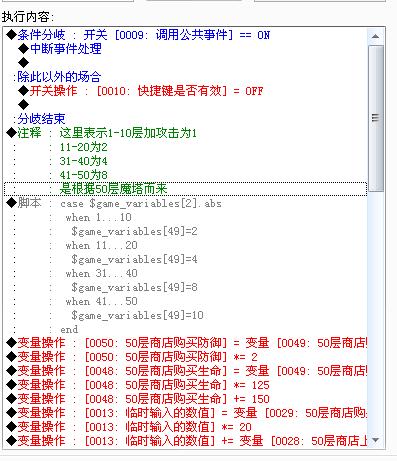The width and height of the screenshot is (397, 461).
Task: Select script line when 1...10
Action: pyautogui.click(x=186, y=217)
